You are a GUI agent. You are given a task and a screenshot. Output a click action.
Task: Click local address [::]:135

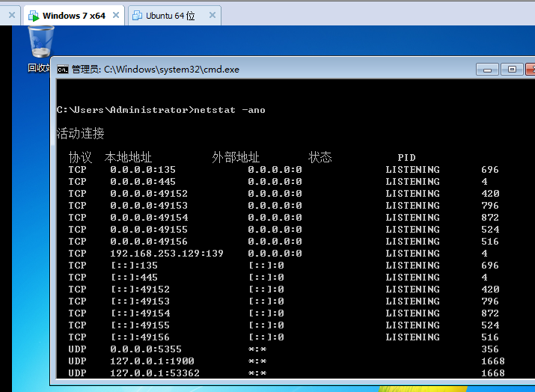click(134, 266)
